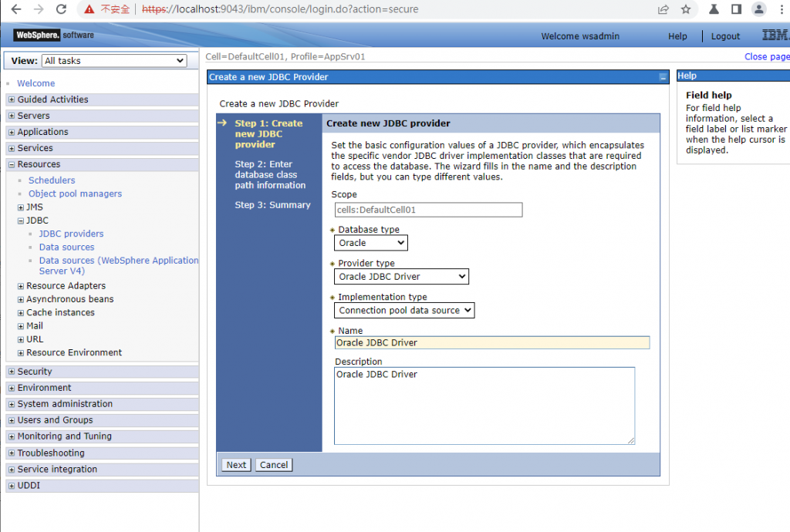Click the WebSphere software logo
The image size is (790, 532).
pos(54,35)
